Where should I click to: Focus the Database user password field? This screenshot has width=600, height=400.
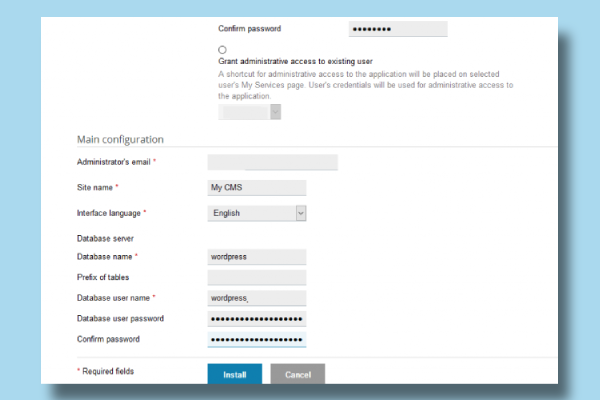(x=256, y=319)
